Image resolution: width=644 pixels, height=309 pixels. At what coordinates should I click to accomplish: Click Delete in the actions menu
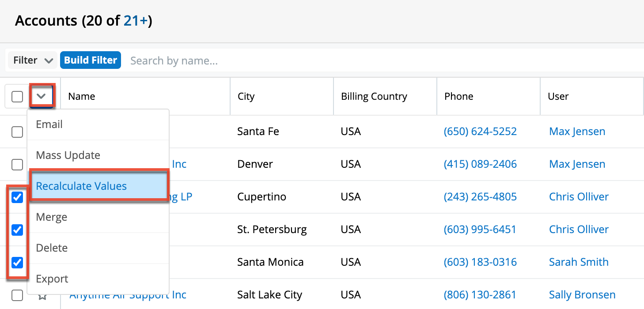[x=52, y=248]
